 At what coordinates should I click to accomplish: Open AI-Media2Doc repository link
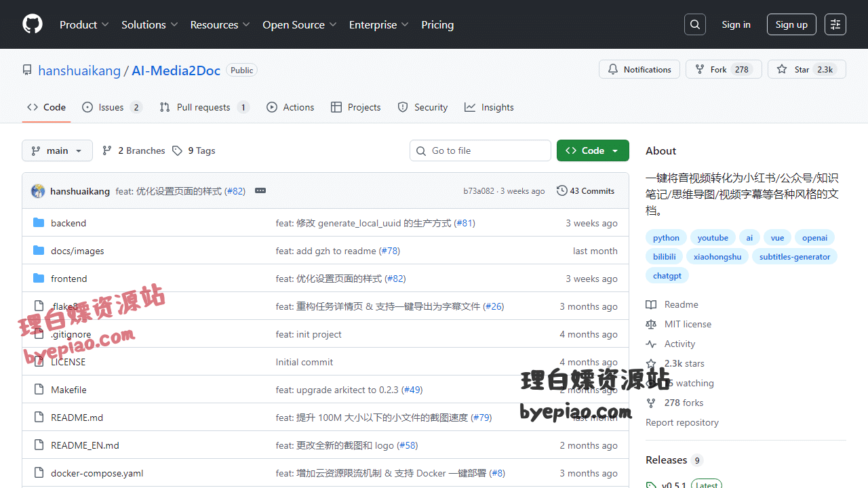[176, 70]
